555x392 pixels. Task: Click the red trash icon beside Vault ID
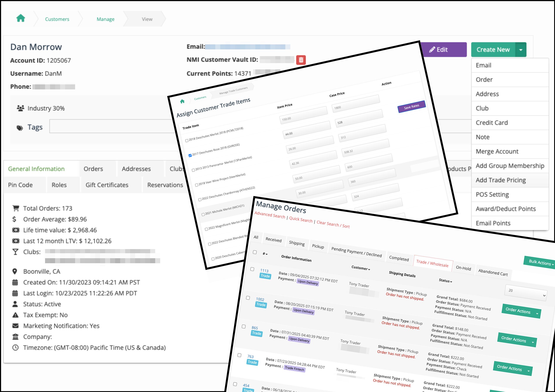point(301,60)
